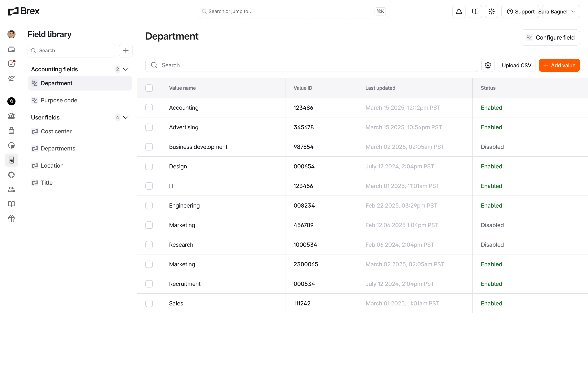Select the Accounting row checkbox
Screen dimensions: 588x367
coord(149,107)
